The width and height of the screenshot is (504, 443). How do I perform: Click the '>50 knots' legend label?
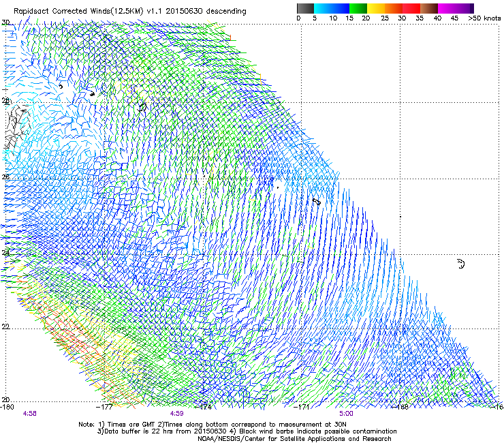pos(484,18)
